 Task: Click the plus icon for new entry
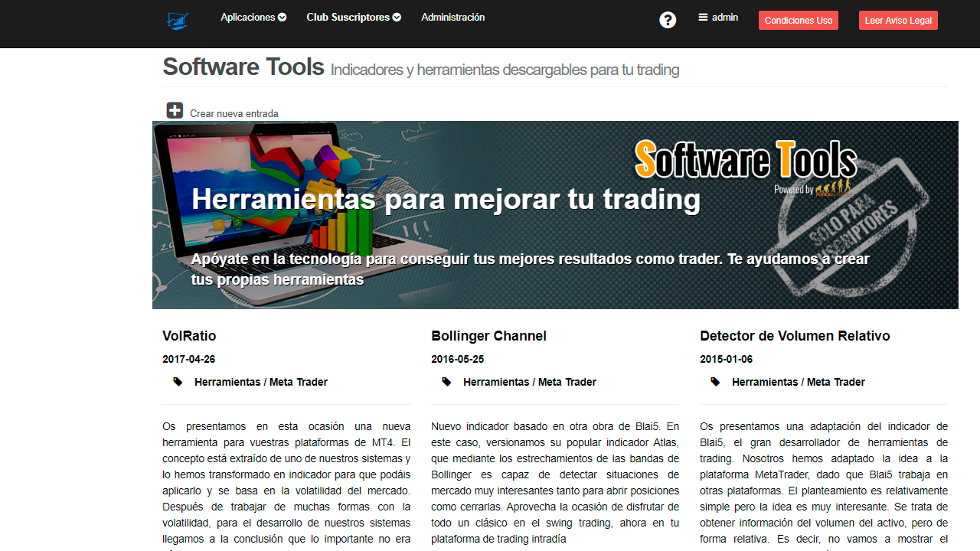(x=175, y=110)
